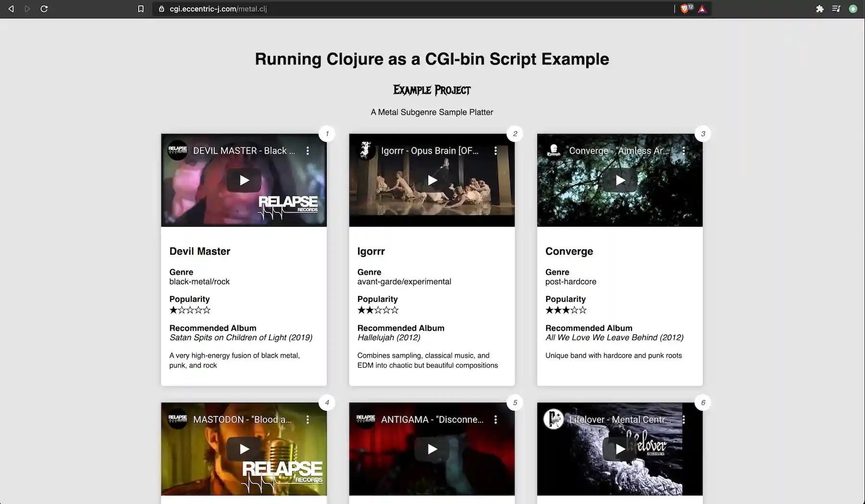Open 'MASTODON - Blood a...' video title

[242, 419]
